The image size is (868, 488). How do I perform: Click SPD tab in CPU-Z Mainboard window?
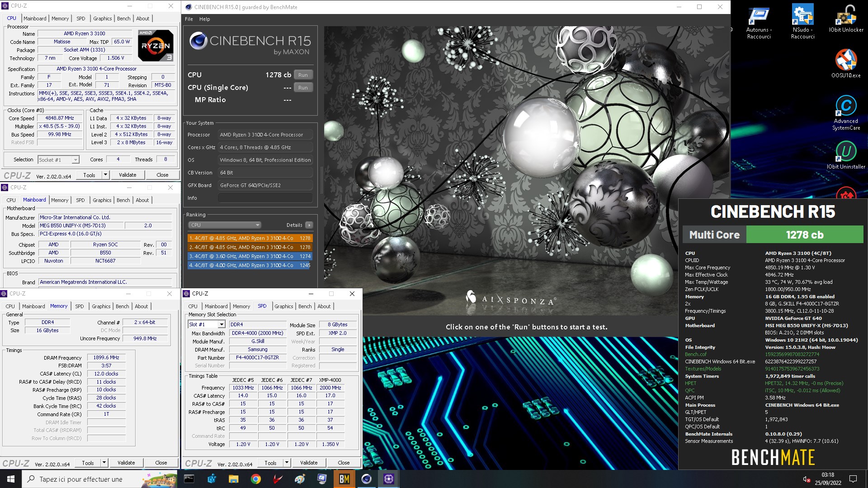pyautogui.click(x=80, y=200)
